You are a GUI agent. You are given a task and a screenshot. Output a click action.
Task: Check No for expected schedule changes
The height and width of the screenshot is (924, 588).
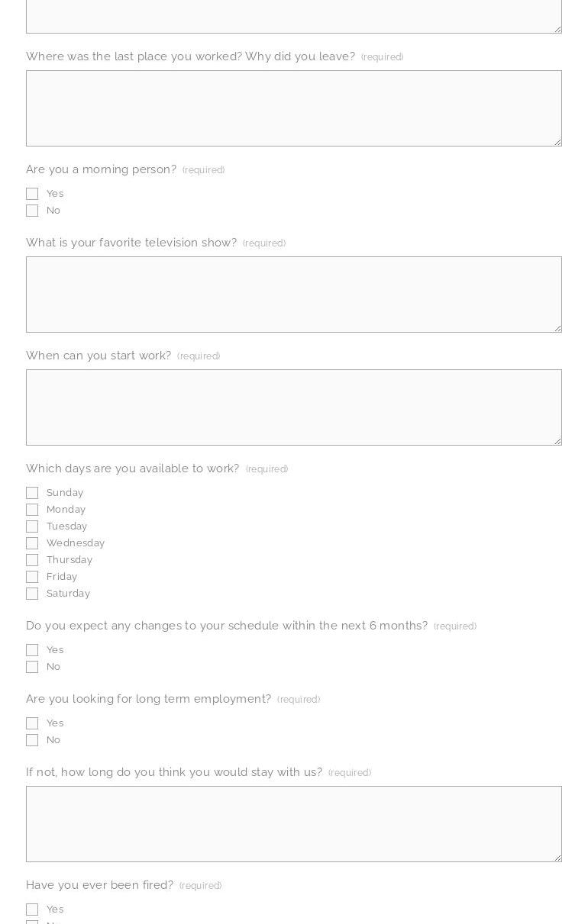click(x=32, y=667)
